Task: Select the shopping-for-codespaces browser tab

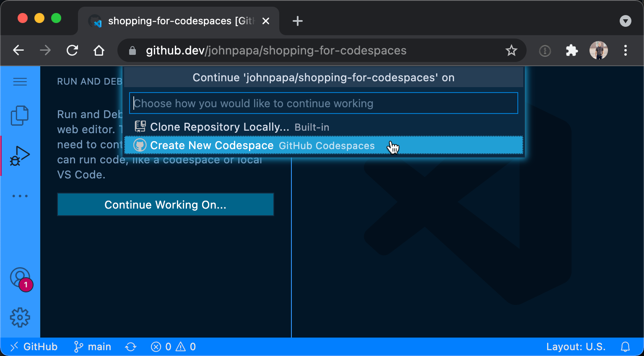Action: pos(179,21)
